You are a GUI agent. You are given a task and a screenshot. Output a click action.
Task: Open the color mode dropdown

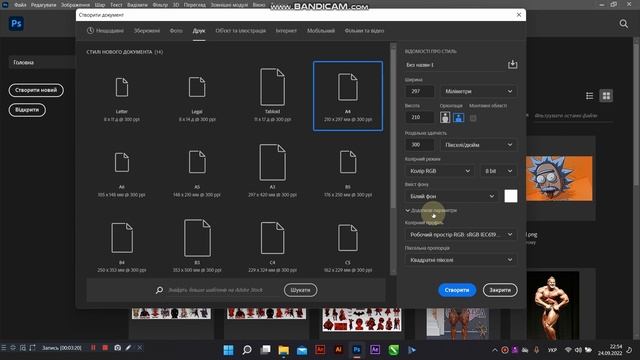(x=440, y=171)
